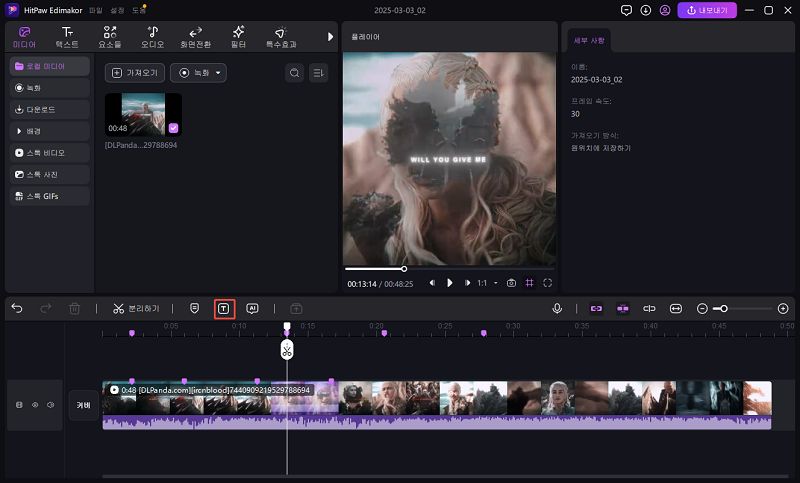Toggle the track visibility eye icon
The width and height of the screenshot is (800, 483).
click(x=34, y=405)
